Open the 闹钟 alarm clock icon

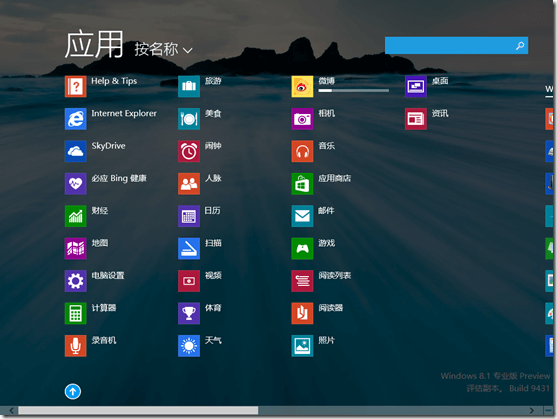tap(189, 151)
